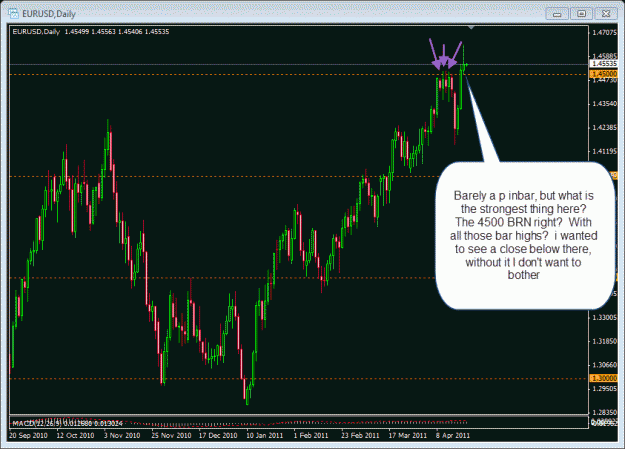Click the OHLC header reading 1.45499 1.45563 1.45406 1.45535
This screenshot has width=625, height=449.
pos(117,32)
